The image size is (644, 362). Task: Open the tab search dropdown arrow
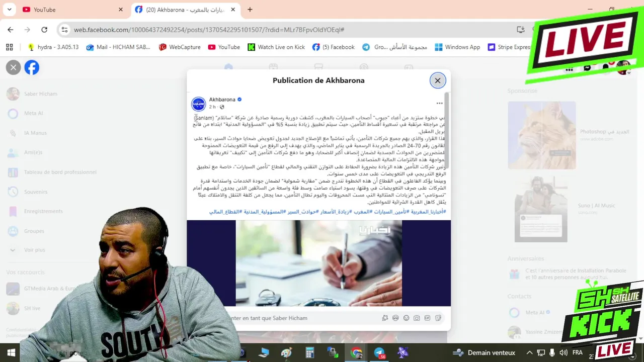9,10
